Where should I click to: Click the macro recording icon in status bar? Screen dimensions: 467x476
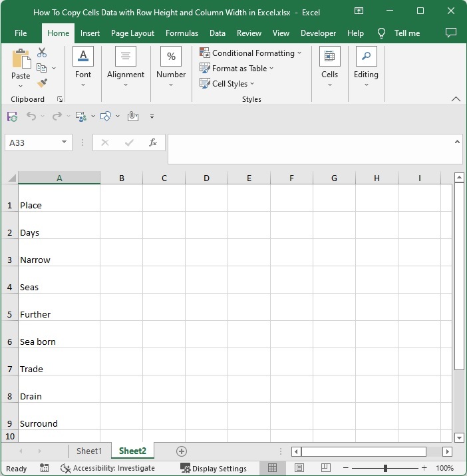(x=45, y=468)
